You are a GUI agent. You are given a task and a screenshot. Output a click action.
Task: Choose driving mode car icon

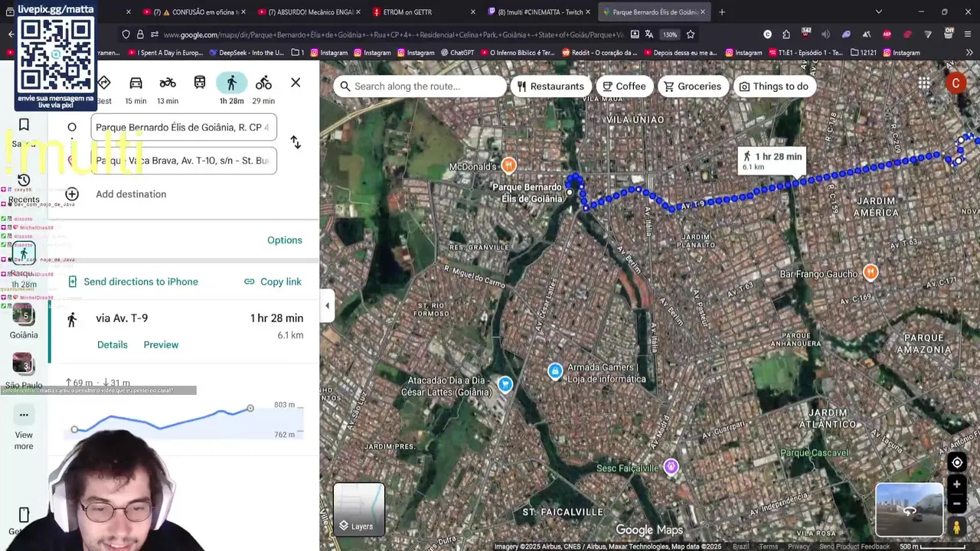tap(136, 83)
